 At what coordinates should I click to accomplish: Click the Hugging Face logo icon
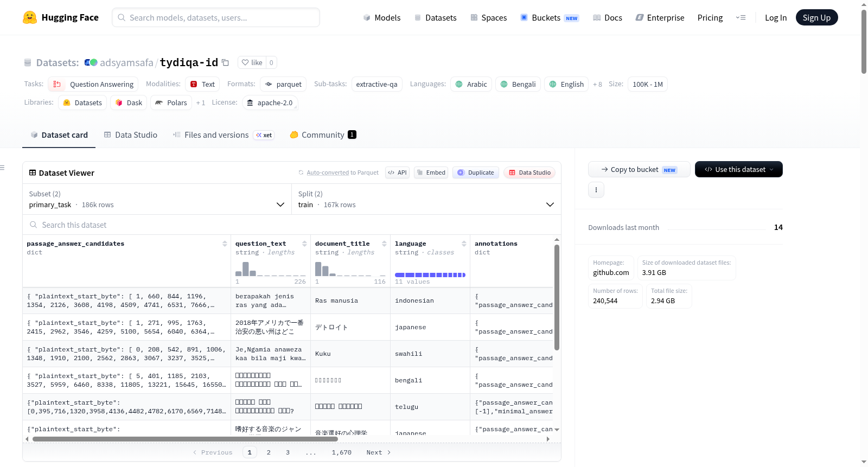click(30, 17)
